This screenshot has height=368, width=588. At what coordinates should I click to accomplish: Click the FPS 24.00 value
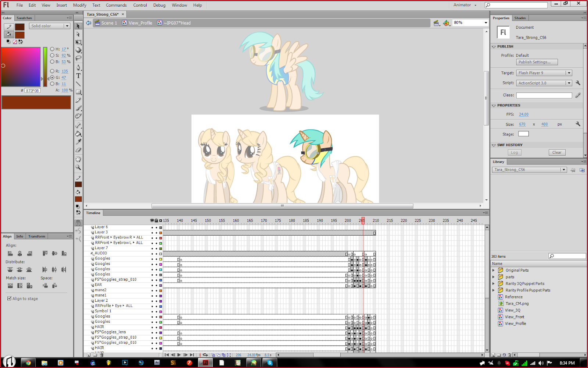[x=524, y=114]
